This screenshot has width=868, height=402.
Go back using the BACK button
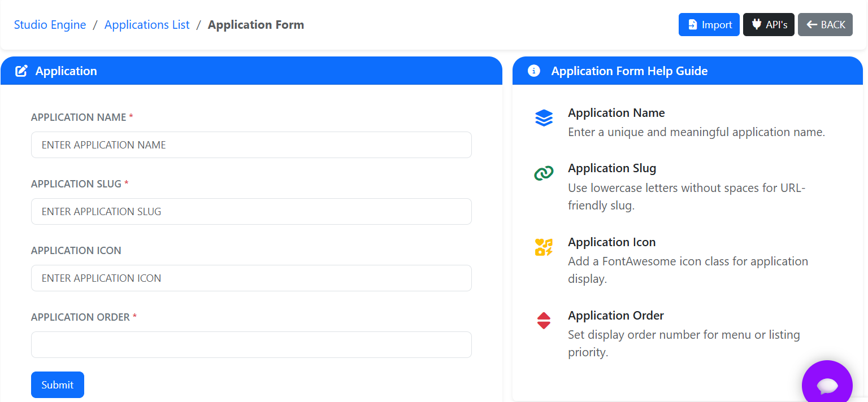click(825, 24)
